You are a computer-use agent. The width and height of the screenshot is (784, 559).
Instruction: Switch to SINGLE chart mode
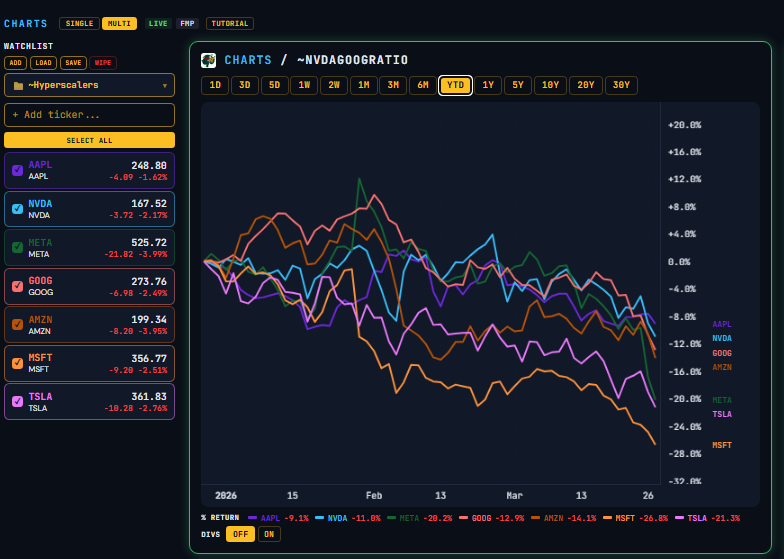[x=80, y=24]
